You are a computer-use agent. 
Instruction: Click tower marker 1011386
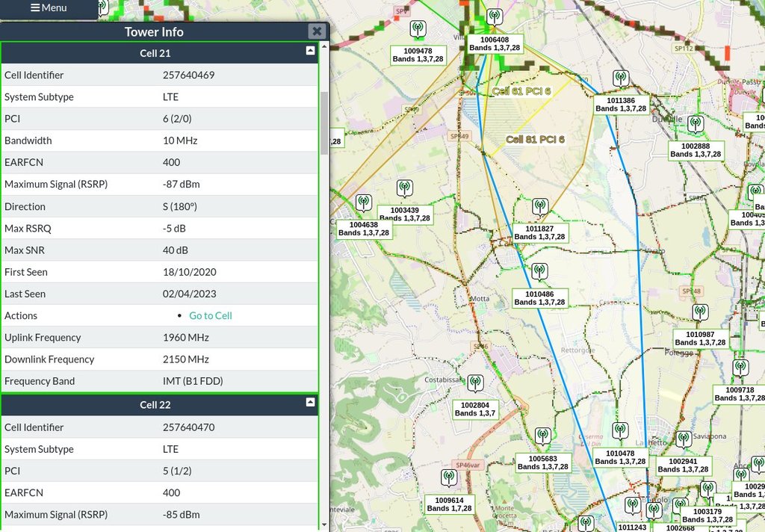pos(620,78)
